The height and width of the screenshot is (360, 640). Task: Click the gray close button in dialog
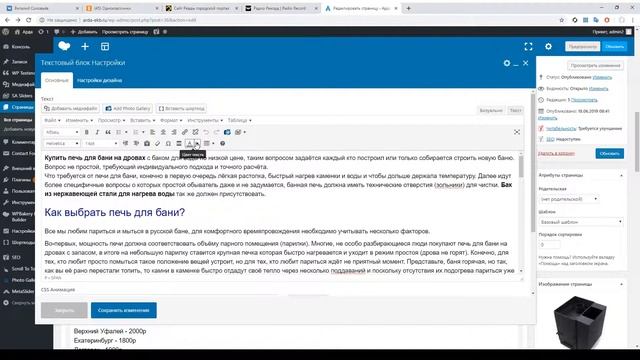(x=64, y=310)
